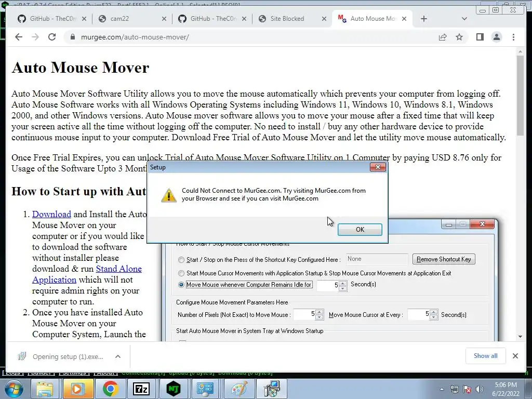Open the Windows Start menu
The height and width of the screenshot is (399, 532).
coord(14,389)
